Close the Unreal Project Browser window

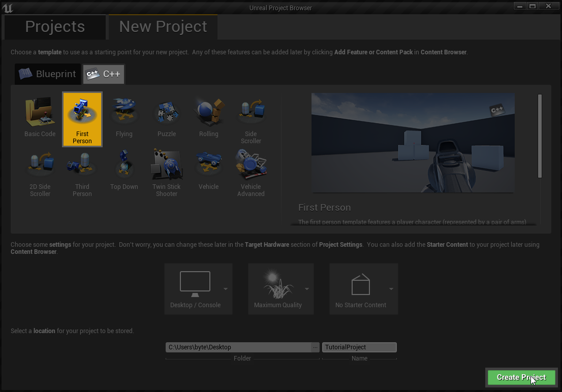coord(548,6)
